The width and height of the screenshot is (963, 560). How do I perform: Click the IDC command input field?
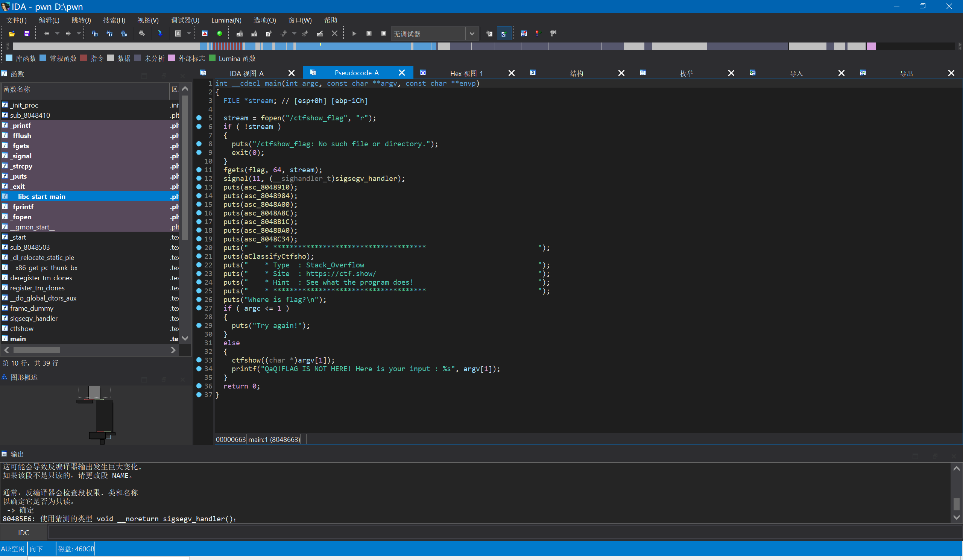click(497, 533)
